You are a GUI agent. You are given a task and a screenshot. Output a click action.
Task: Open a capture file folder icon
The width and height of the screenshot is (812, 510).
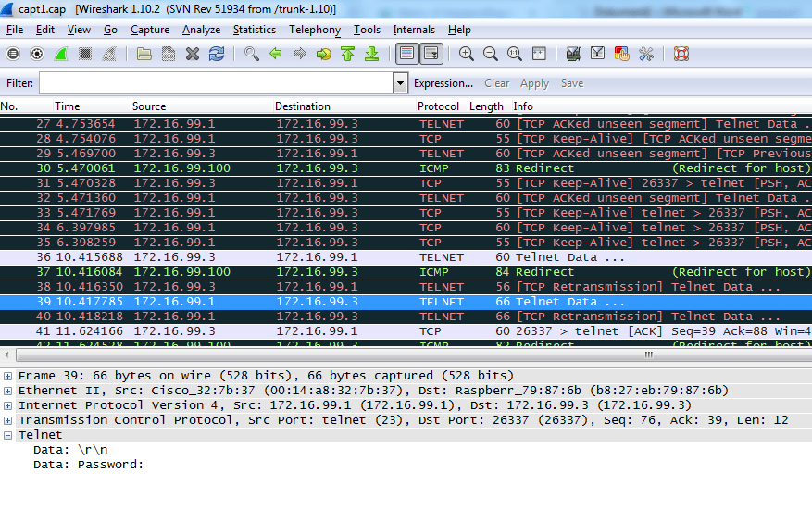[x=144, y=54]
